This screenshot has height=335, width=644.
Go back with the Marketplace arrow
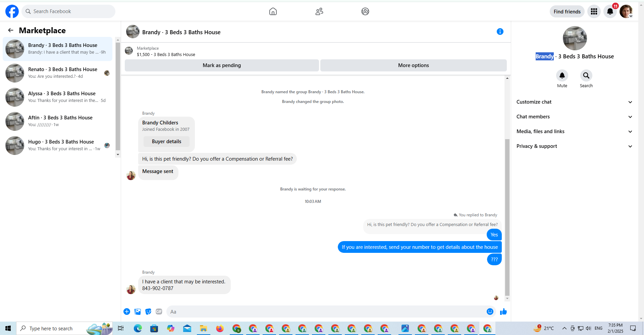click(x=11, y=30)
